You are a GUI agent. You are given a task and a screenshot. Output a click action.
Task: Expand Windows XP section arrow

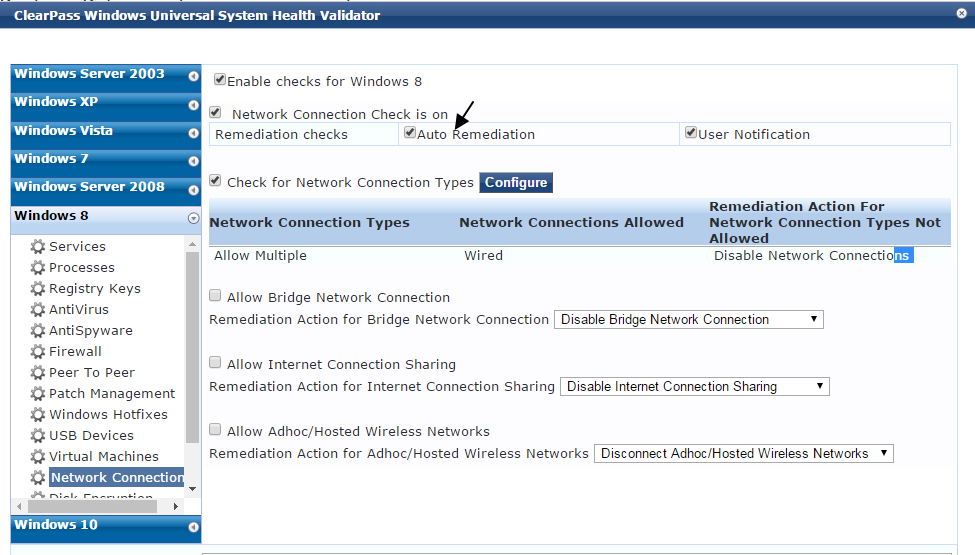point(193,105)
